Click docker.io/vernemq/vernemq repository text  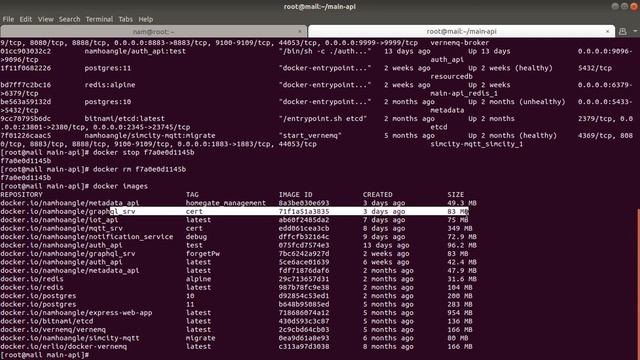click(53, 330)
